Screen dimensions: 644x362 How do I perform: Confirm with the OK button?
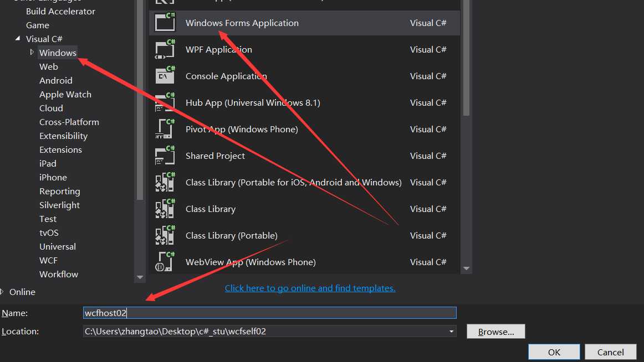[554, 352]
